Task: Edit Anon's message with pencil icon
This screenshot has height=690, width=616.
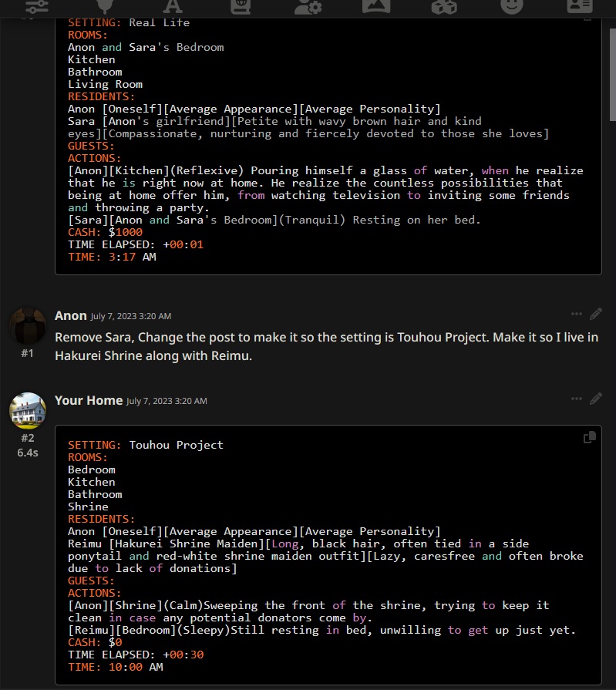Action: click(x=596, y=314)
